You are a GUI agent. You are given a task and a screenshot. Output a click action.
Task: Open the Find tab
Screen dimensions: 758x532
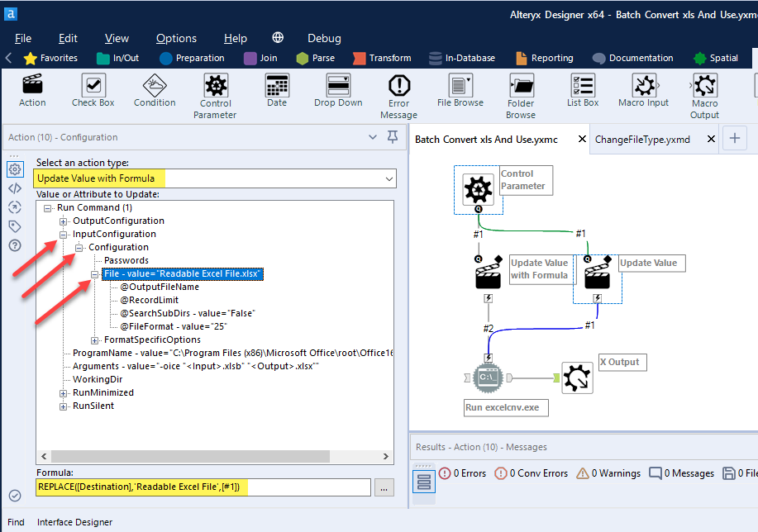click(16, 522)
